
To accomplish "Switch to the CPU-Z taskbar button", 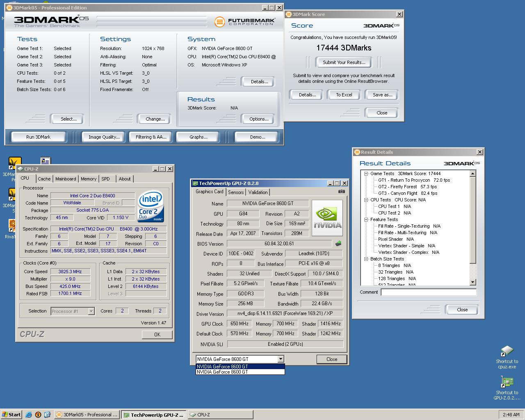I will click(x=220, y=415).
